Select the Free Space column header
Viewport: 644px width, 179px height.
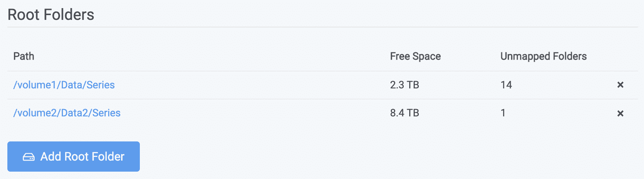click(415, 56)
